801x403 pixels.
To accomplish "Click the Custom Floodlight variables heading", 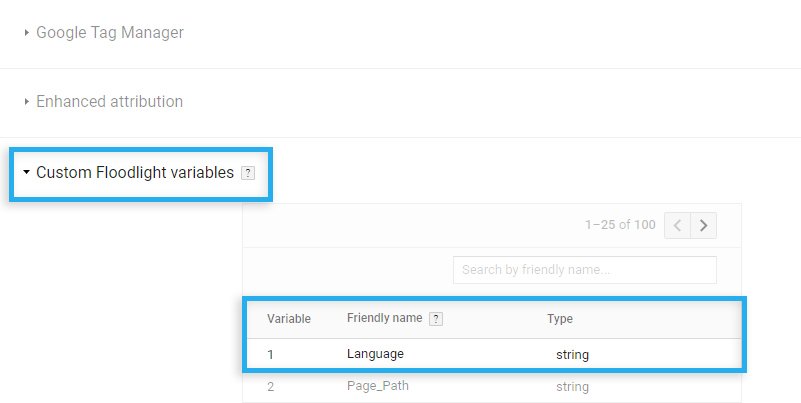I will 135,173.
